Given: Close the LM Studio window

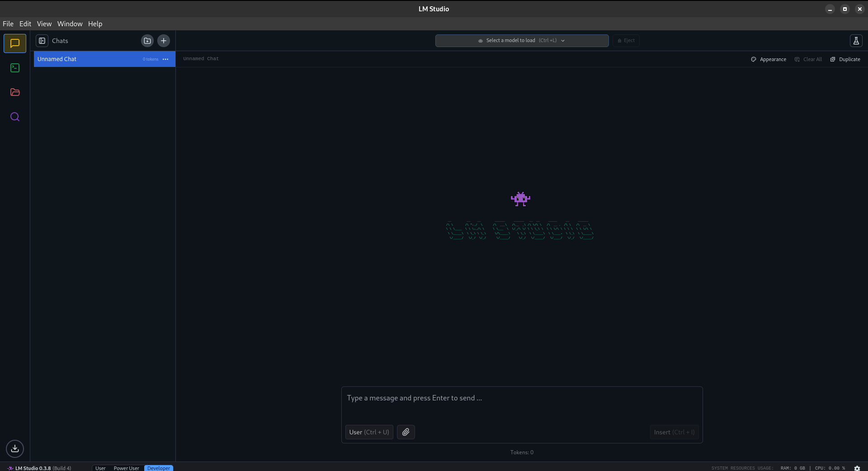Looking at the screenshot, I should 860,9.
